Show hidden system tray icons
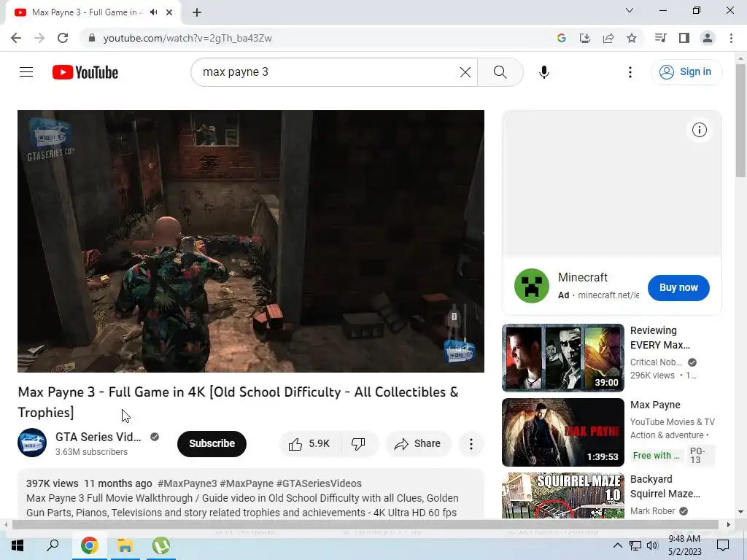 coord(617,545)
